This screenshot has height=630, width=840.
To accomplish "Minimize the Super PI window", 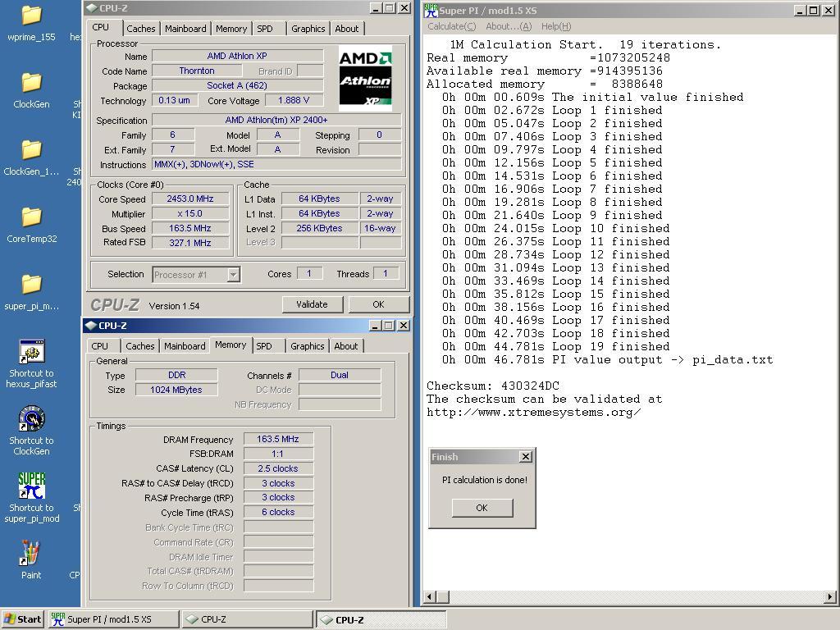I will click(x=801, y=10).
